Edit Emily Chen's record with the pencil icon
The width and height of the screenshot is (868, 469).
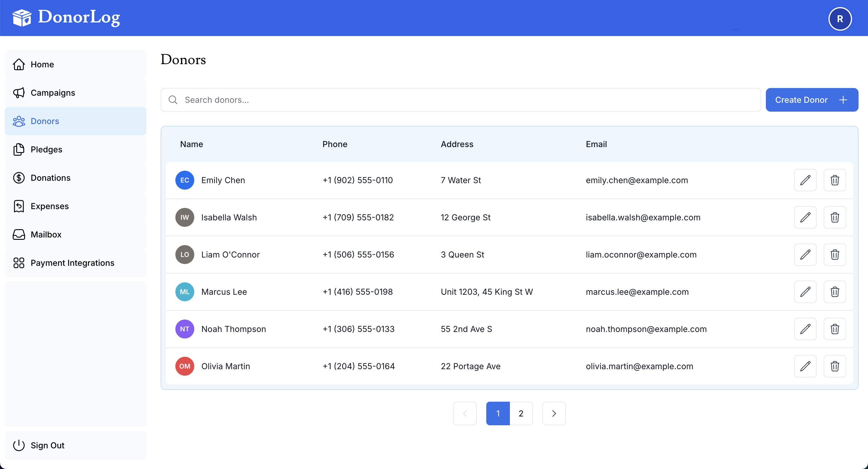coord(805,180)
